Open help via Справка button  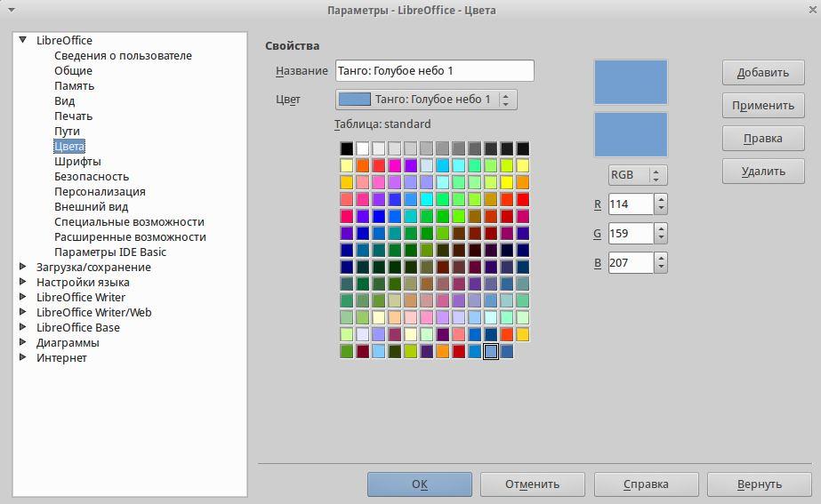pos(646,484)
